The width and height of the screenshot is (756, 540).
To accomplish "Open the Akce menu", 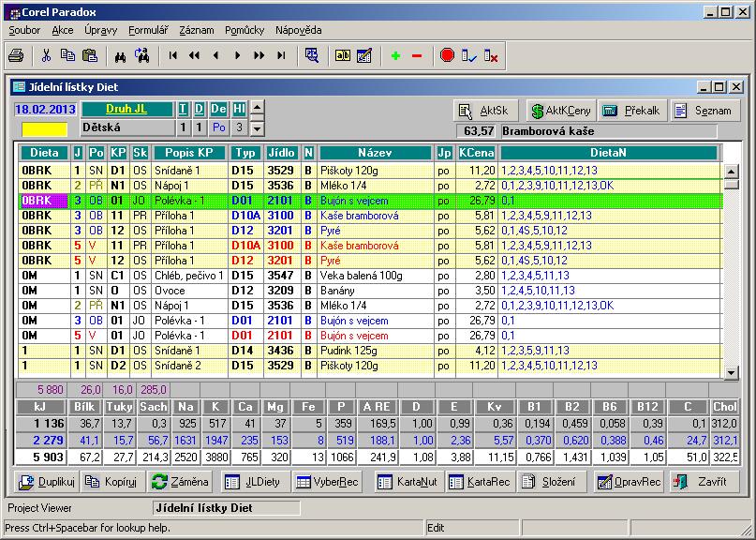I will (63, 30).
